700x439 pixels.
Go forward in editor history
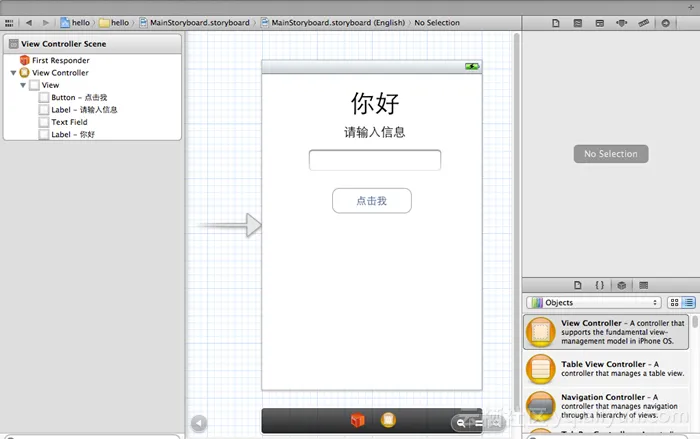pos(46,22)
